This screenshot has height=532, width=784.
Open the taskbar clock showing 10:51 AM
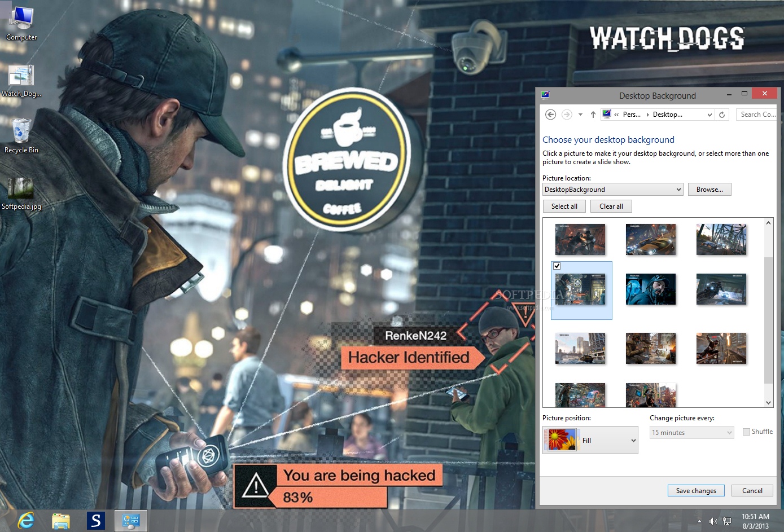755,521
